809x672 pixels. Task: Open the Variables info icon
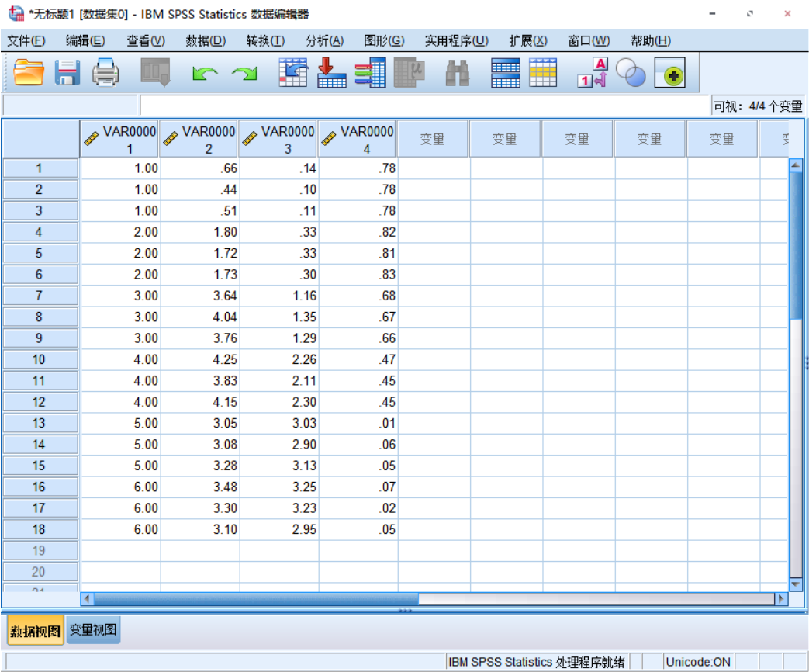click(x=371, y=72)
